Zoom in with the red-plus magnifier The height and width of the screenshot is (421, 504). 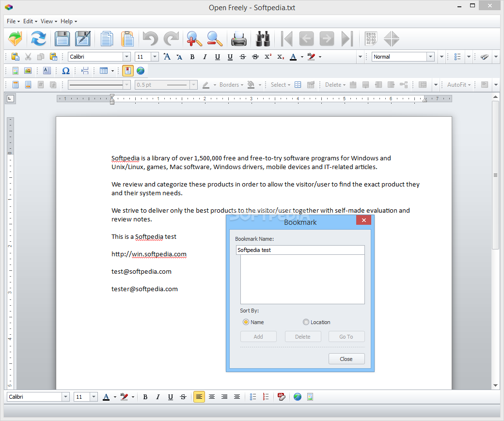pos(194,39)
